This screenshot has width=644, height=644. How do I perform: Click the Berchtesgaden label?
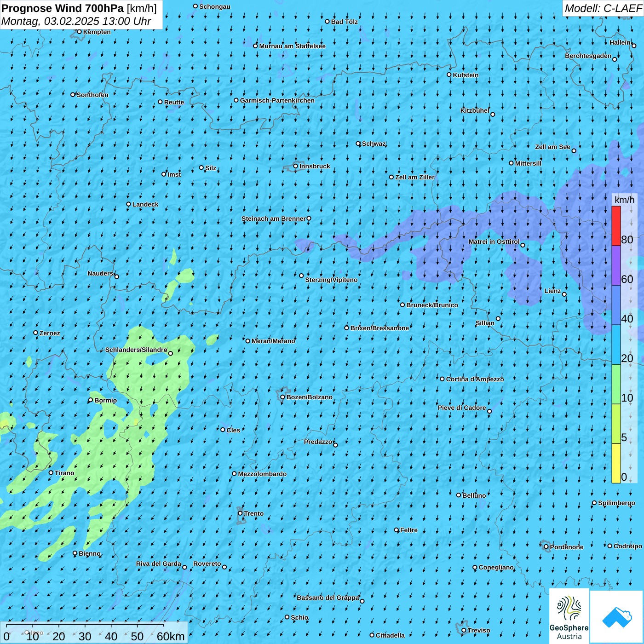point(588,56)
